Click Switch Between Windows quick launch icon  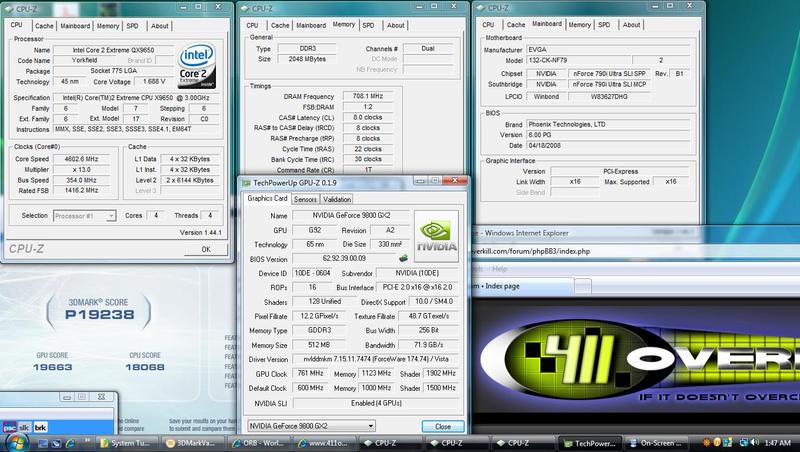[x=56, y=443]
